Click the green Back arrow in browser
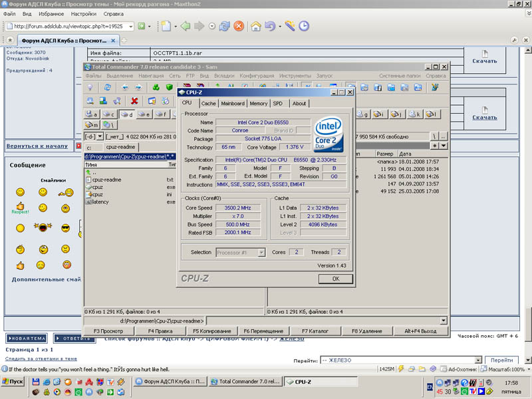The width and height of the screenshot is (532, 399). (x=186, y=26)
